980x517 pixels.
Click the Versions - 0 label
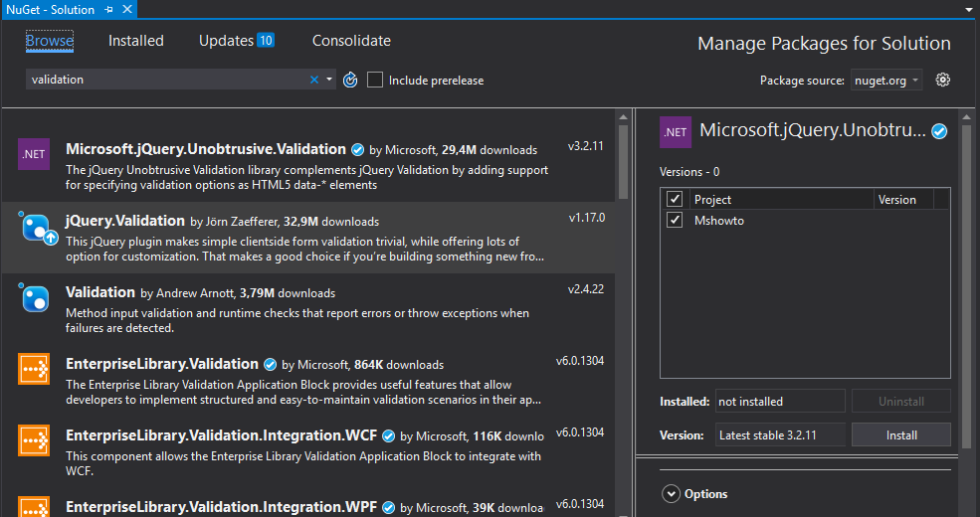pos(689,172)
